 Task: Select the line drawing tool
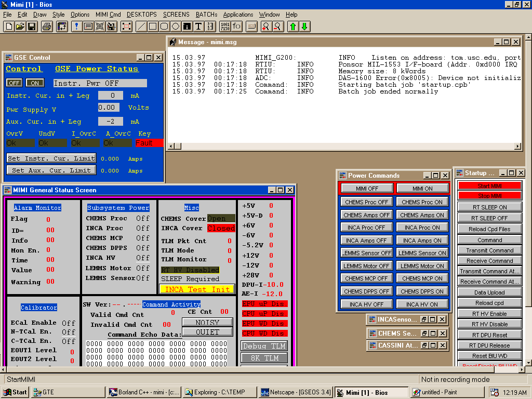tap(141, 26)
